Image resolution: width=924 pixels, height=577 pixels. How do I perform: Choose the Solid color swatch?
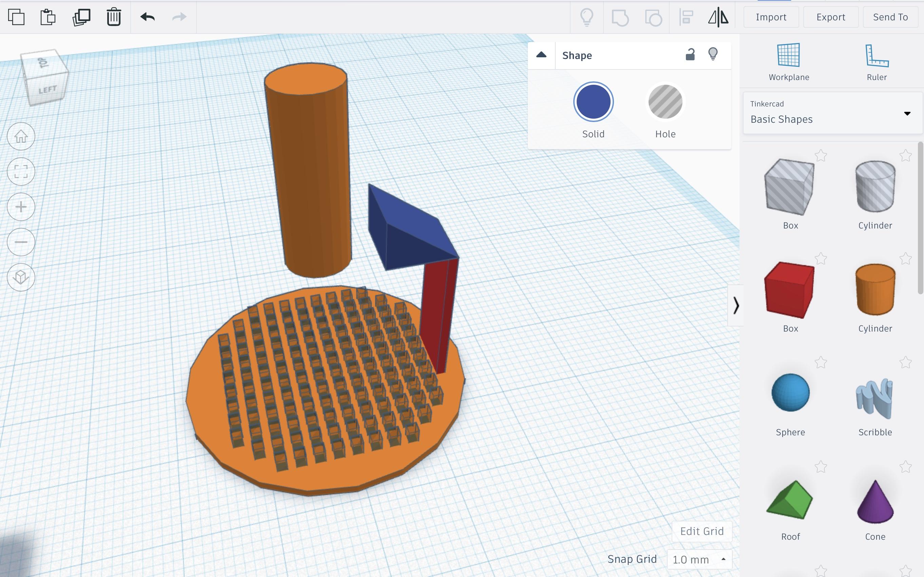(x=593, y=102)
